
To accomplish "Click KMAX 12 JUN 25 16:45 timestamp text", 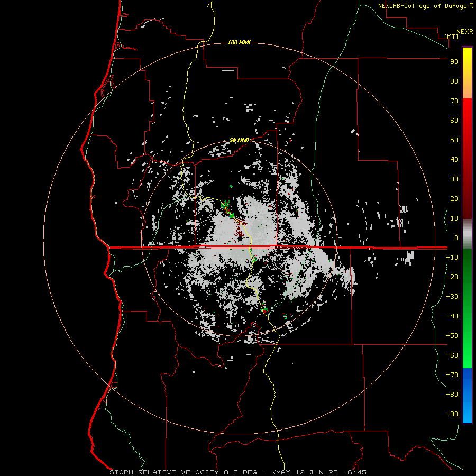I will click(x=319, y=472).
